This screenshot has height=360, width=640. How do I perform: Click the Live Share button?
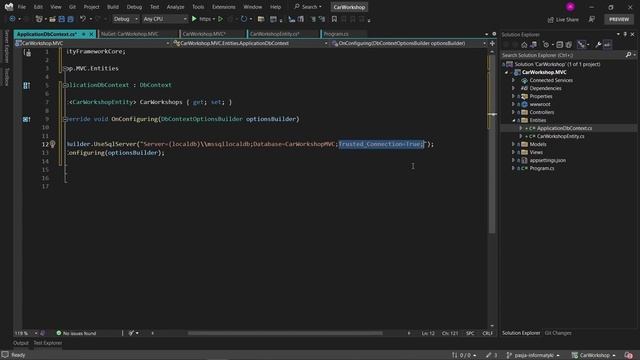563,19
